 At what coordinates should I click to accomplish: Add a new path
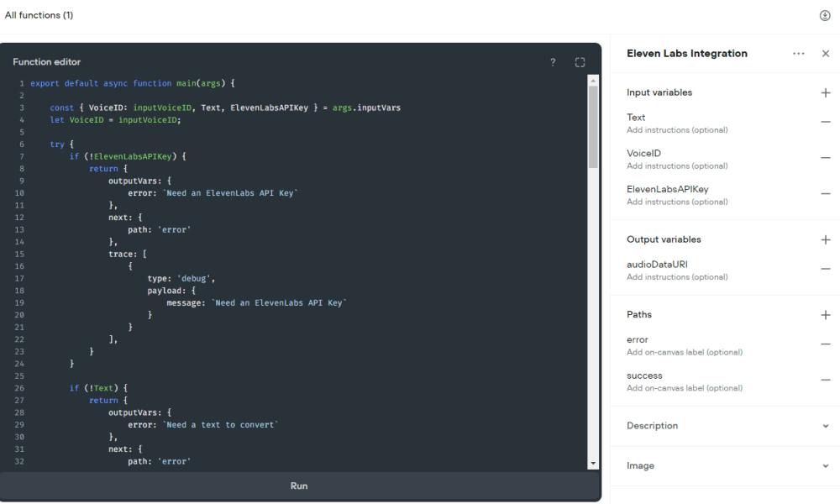(x=826, y=315)
